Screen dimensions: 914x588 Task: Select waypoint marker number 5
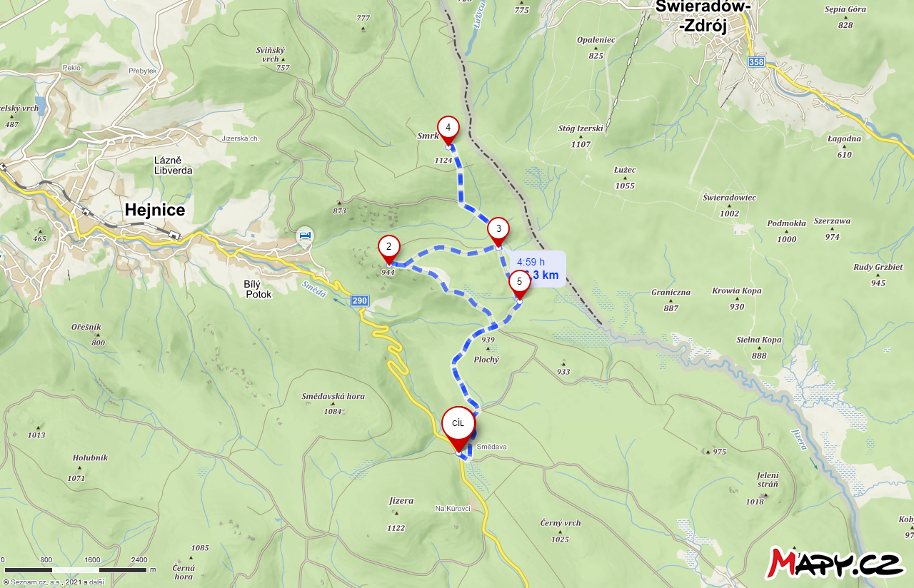pyautogui.click(x=519, y=283)
